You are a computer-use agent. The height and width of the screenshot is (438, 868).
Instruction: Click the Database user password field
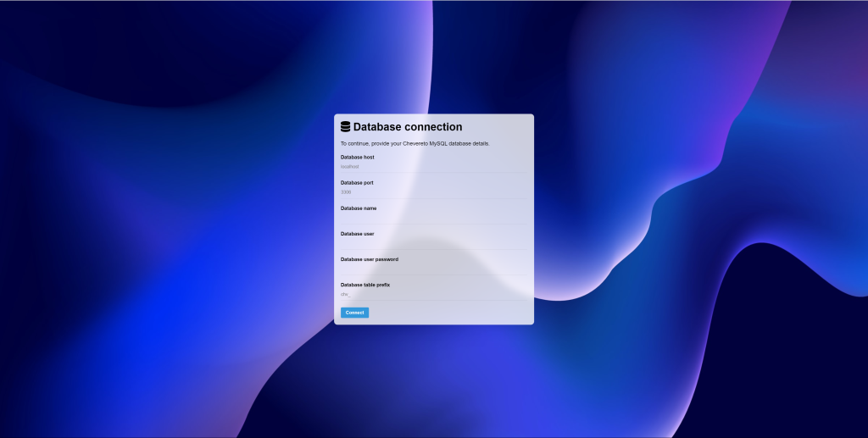click(433, 269)
